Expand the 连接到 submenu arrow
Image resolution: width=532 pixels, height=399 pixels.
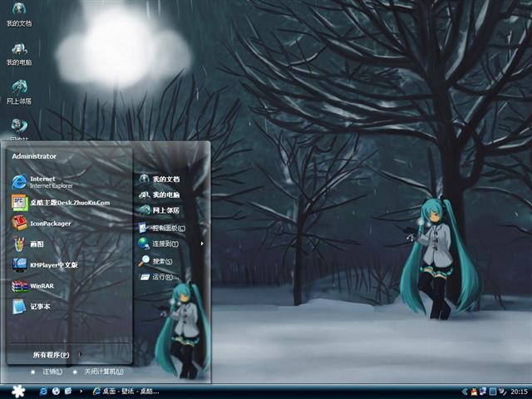[x=202, y=244]
